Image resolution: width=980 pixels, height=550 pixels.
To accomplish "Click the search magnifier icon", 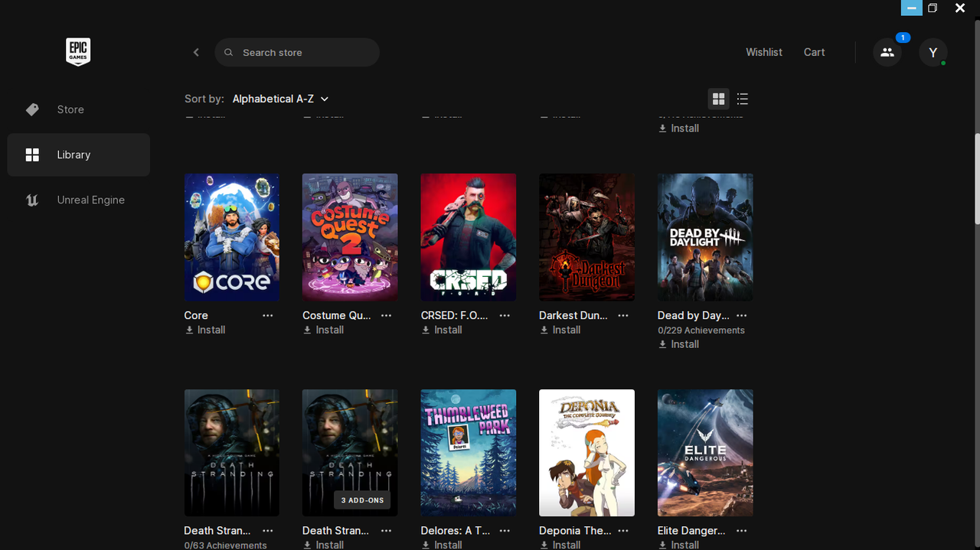I will coord(229,53).
